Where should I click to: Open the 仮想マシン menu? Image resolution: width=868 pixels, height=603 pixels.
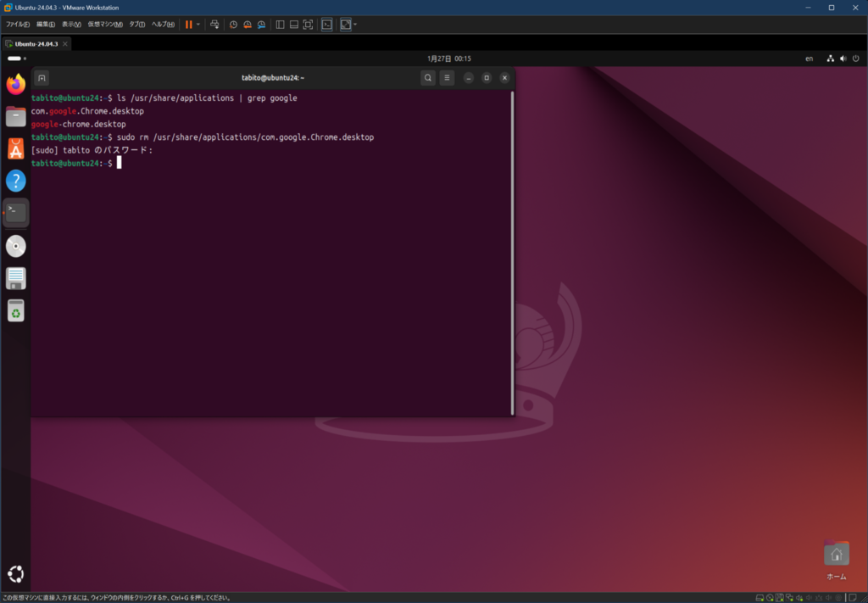104,25
